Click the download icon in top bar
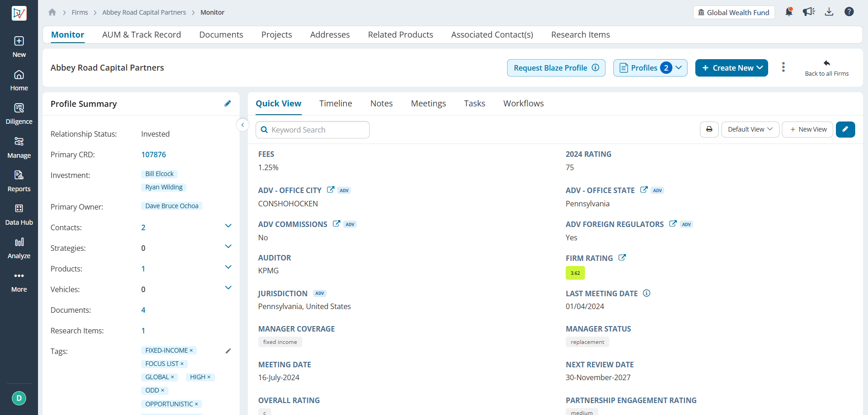The height and width of the screenshot is (415, 868). pos(829,12)
